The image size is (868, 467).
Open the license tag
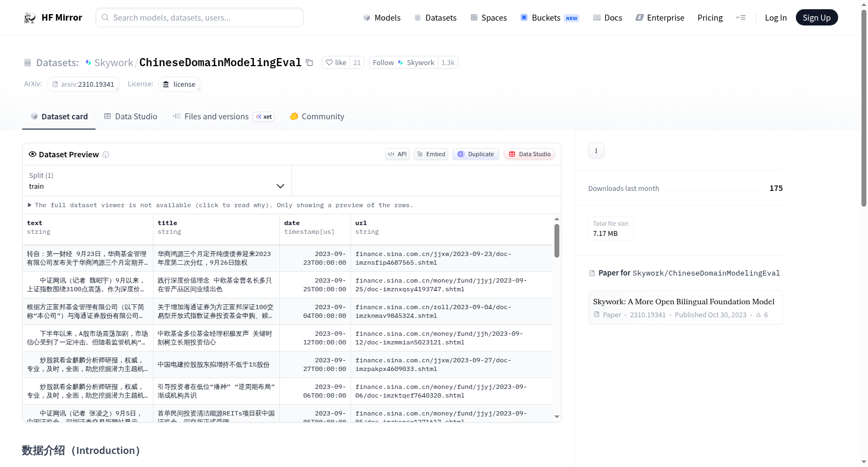[180, 84]
